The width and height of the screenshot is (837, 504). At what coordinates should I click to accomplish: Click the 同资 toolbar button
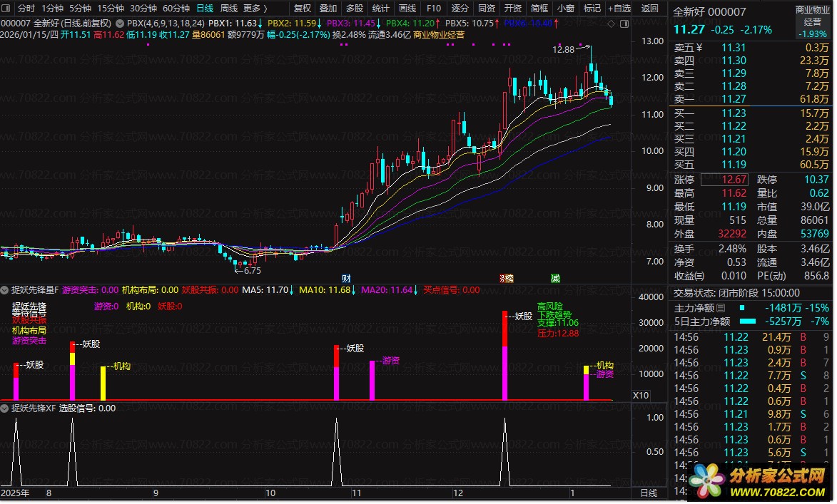(487, 8)
